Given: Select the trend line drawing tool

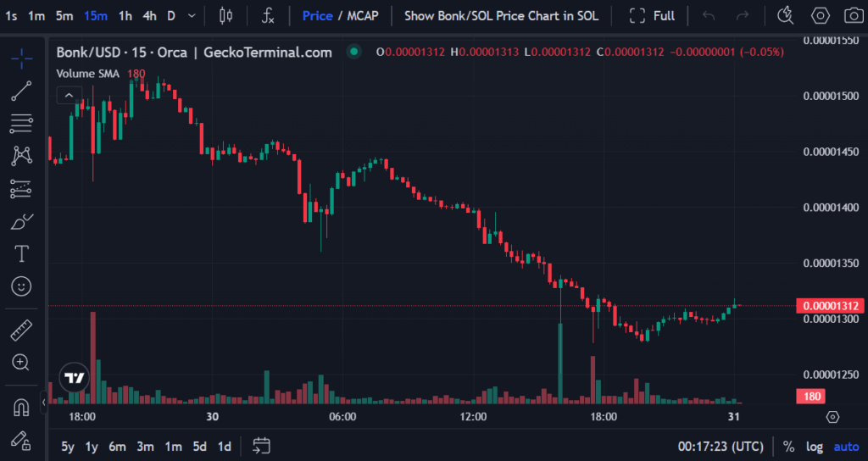Looking at the screenshot, I should tap(21, 91).
